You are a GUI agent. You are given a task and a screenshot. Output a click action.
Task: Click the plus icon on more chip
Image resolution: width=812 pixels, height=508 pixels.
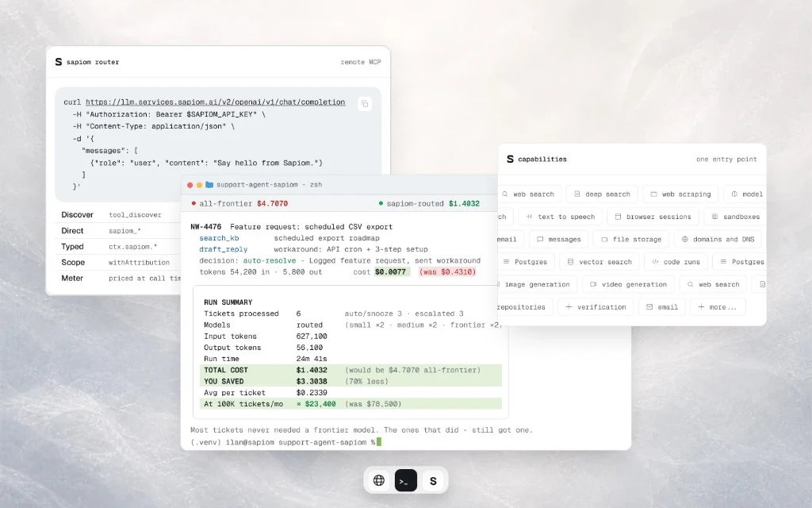(701, 307)
